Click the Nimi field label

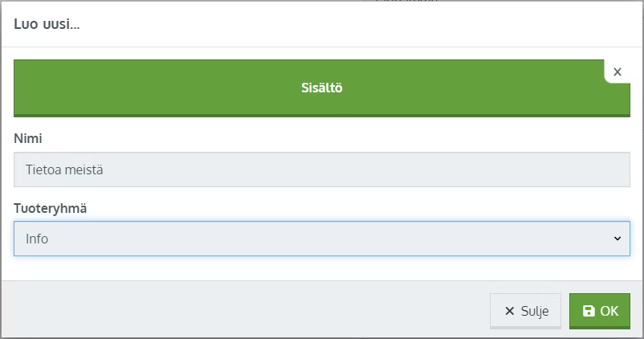[x=28, y=138]
